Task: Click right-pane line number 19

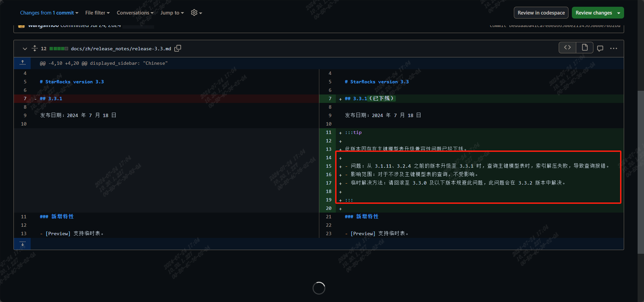Action: pos(328,200)
